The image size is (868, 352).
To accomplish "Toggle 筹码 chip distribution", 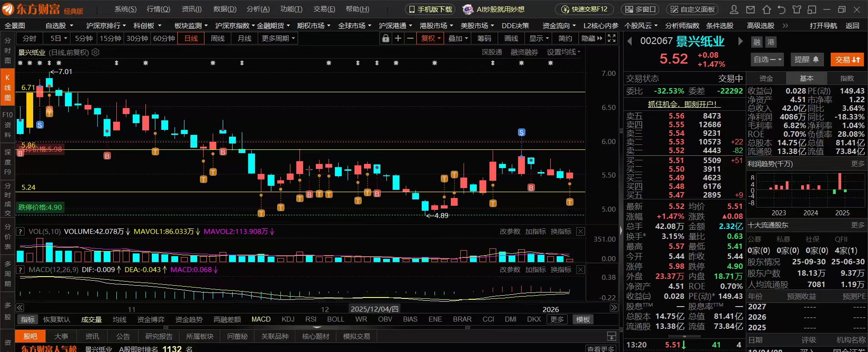I will click(x=484, y=39).
